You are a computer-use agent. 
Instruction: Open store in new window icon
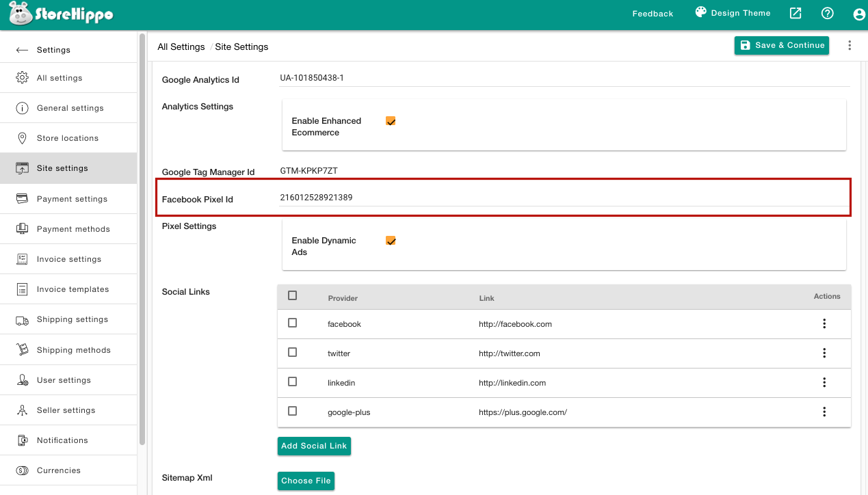point(795,13)
